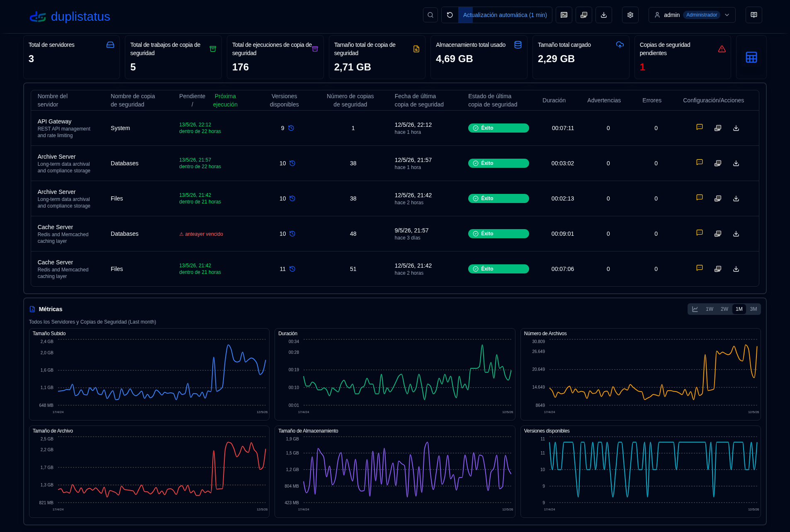
Task: Click 'Total de servidores' summary card
Action: coord(71,57)
